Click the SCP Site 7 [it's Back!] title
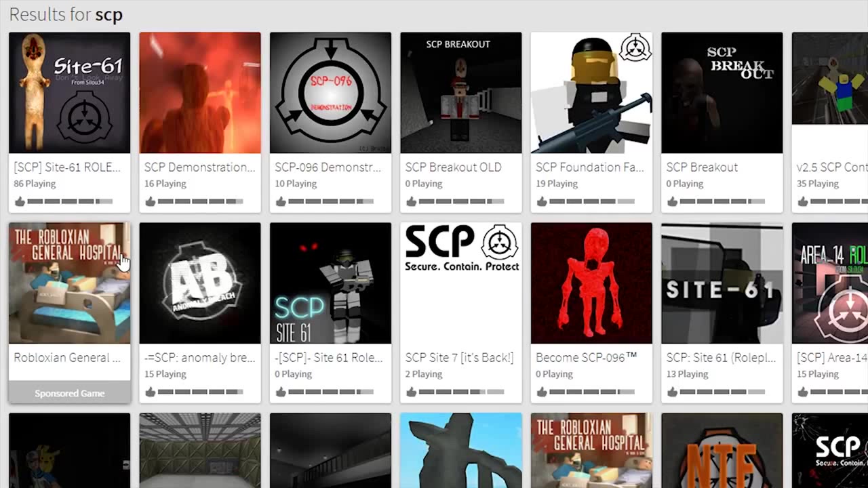This screenshot has height=488, width=868. coord(460,358)
